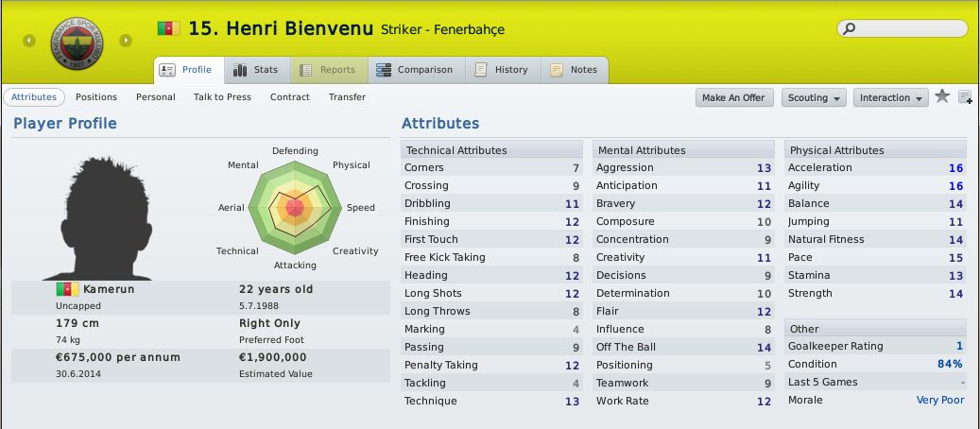
Task: Click the player silhouette photo
Action: click(97, 217)
